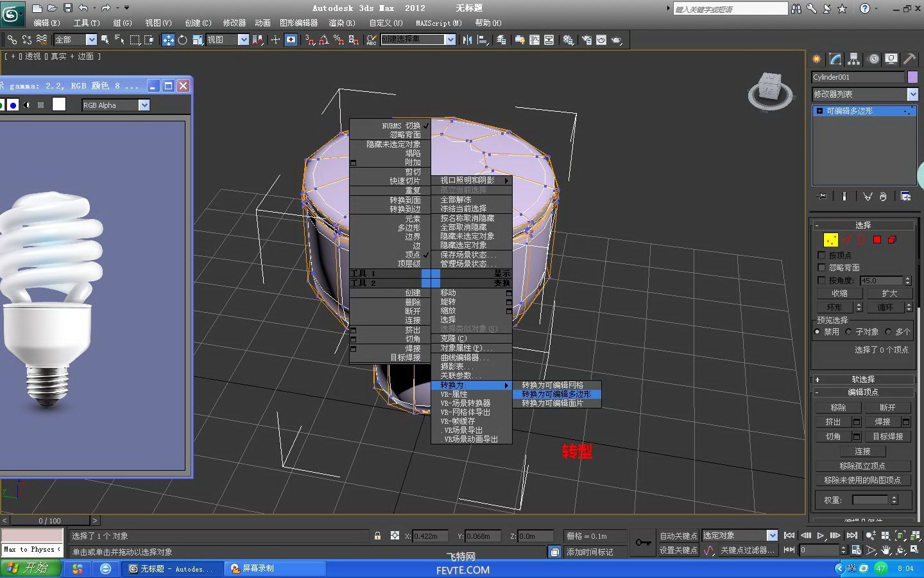
Task: Activate the Select and Rotate tool
Action: (x=183, y=40)
